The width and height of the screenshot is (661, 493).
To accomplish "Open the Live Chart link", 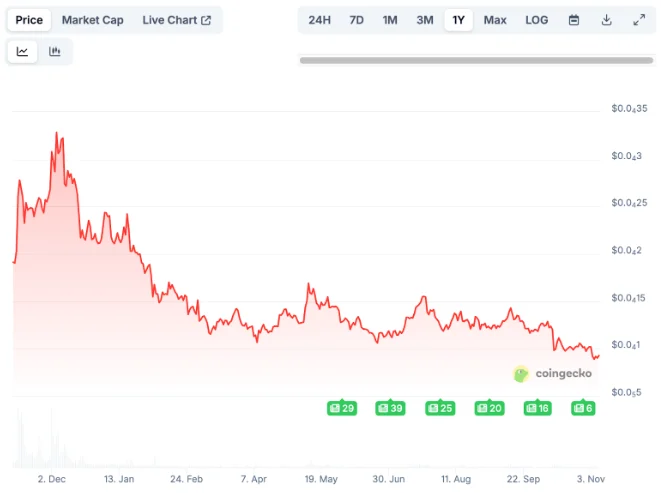I will pyautogui.click(x=177, y=20).
